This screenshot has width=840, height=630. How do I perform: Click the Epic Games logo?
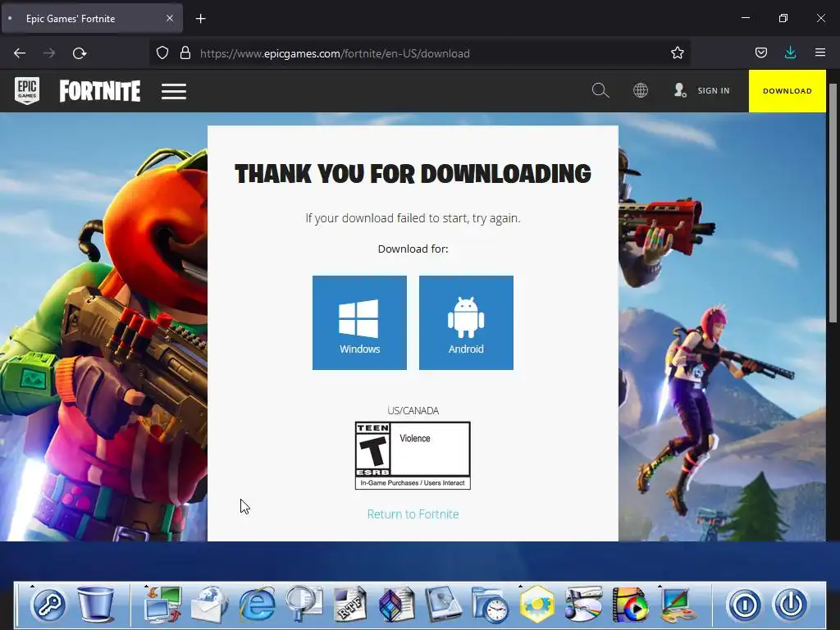pyautogui.click(x=27, y=90)
